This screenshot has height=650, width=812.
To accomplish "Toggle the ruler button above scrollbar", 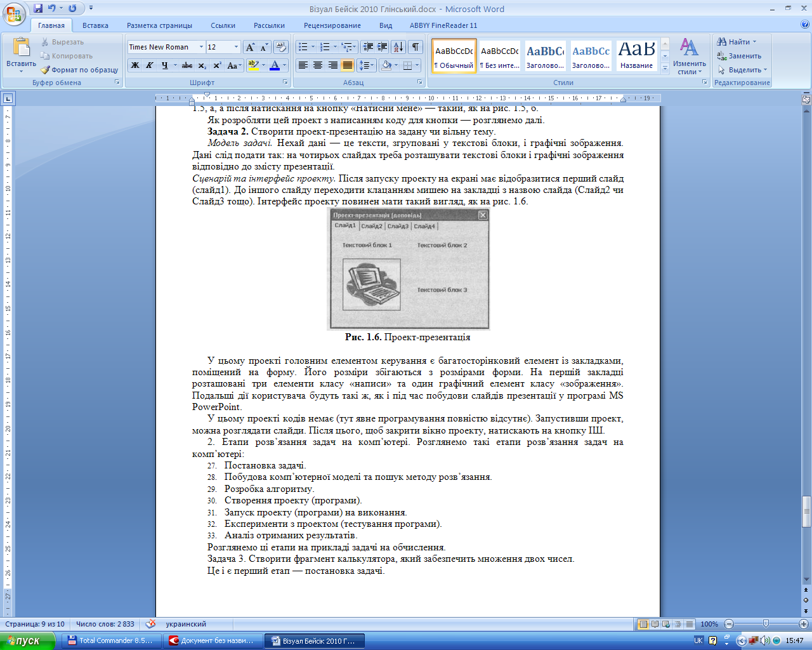I will click(x=806, y=99).
